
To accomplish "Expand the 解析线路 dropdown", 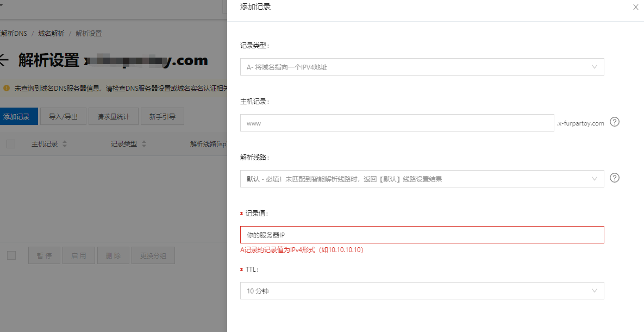I will click(422, 179).
